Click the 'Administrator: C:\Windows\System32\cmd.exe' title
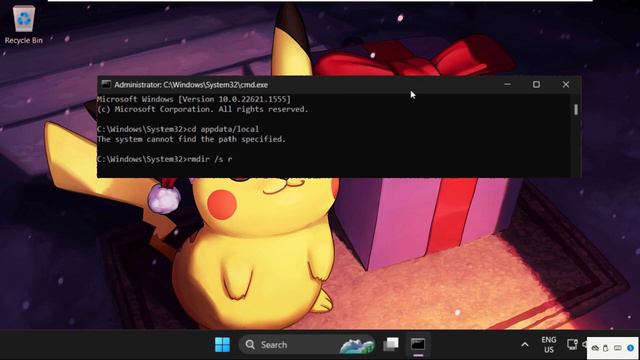Screen dimensions: 640x360 pos(191,85)
